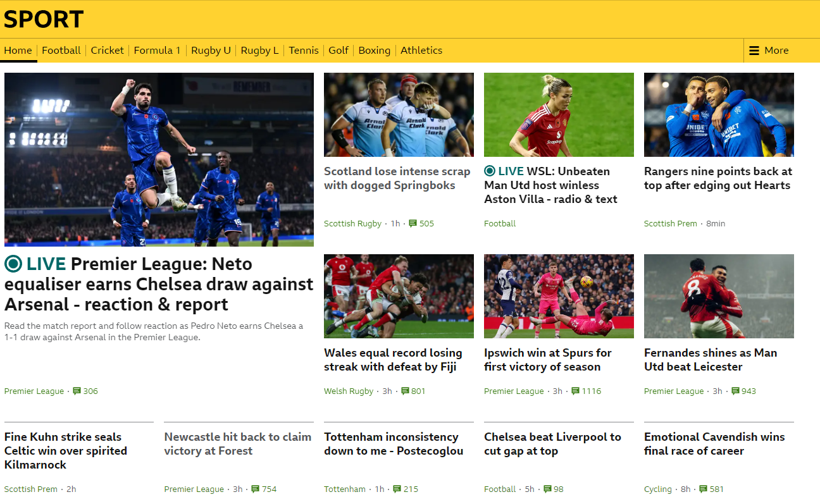Open comments icon showing 943
820x504 pixels.
pos(736,391)
